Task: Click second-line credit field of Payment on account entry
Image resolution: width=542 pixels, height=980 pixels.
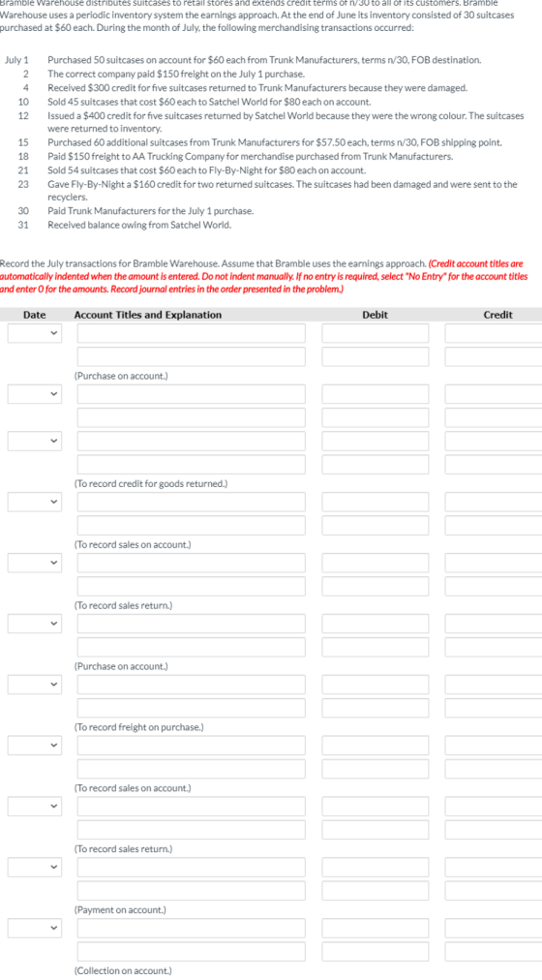Action: click(x=494, y=891)
